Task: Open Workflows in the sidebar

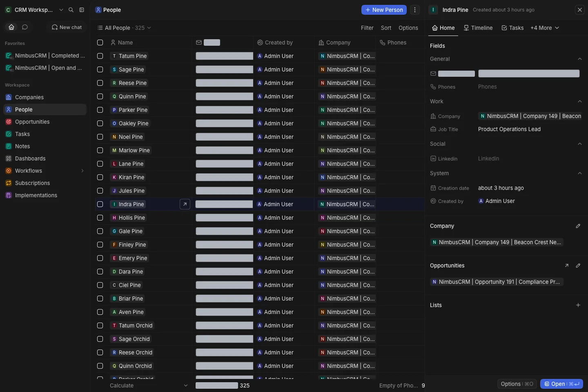Action: (x=45, y=171)
